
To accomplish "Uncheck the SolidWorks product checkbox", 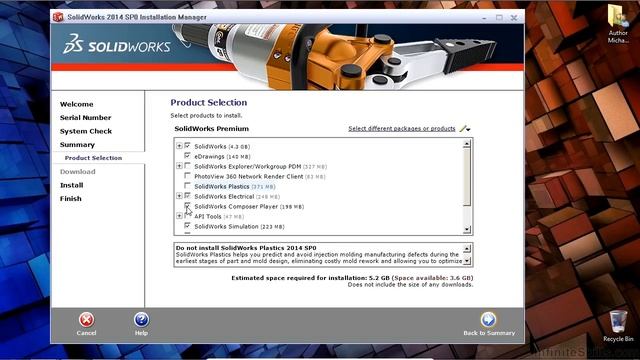I will point(187,146).
